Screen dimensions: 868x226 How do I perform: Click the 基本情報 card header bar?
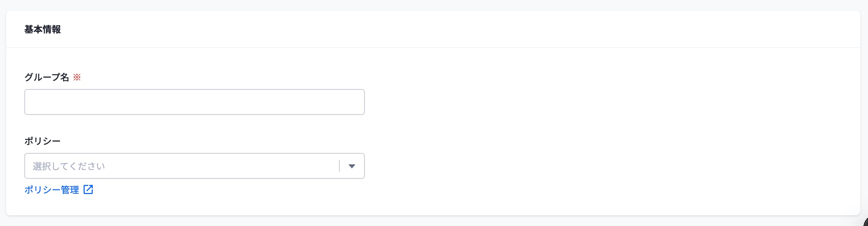tap(433, 29)
